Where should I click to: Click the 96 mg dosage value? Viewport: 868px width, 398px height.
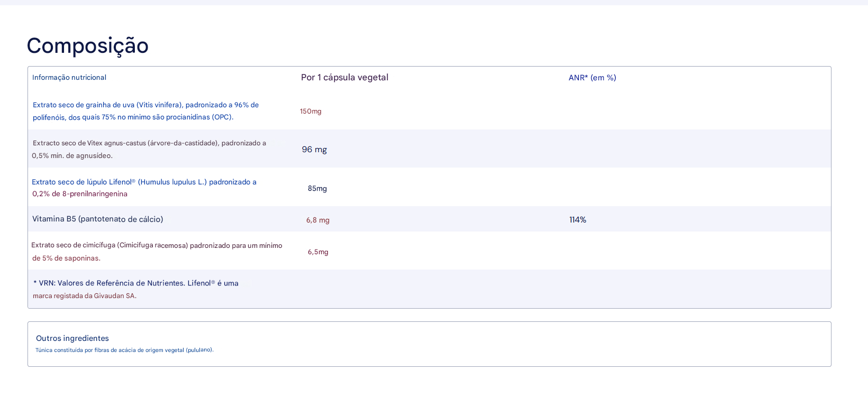pos(314,150)
